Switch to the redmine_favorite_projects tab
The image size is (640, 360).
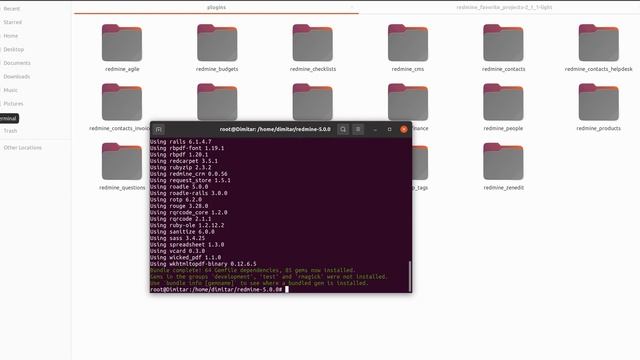504,7
